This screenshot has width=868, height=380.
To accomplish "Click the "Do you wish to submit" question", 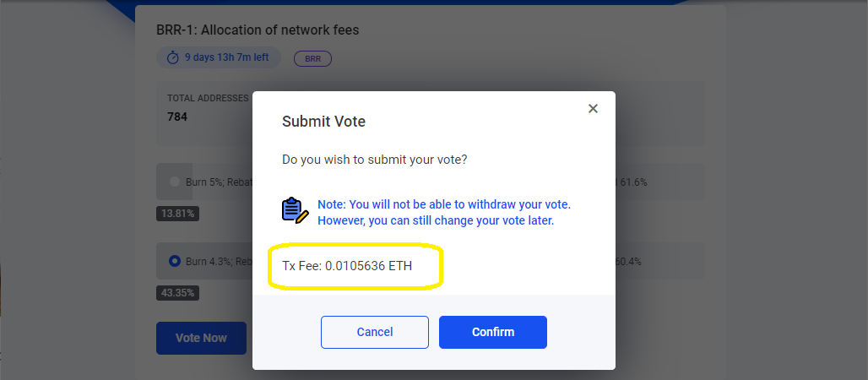I will [x=374, y=159].
